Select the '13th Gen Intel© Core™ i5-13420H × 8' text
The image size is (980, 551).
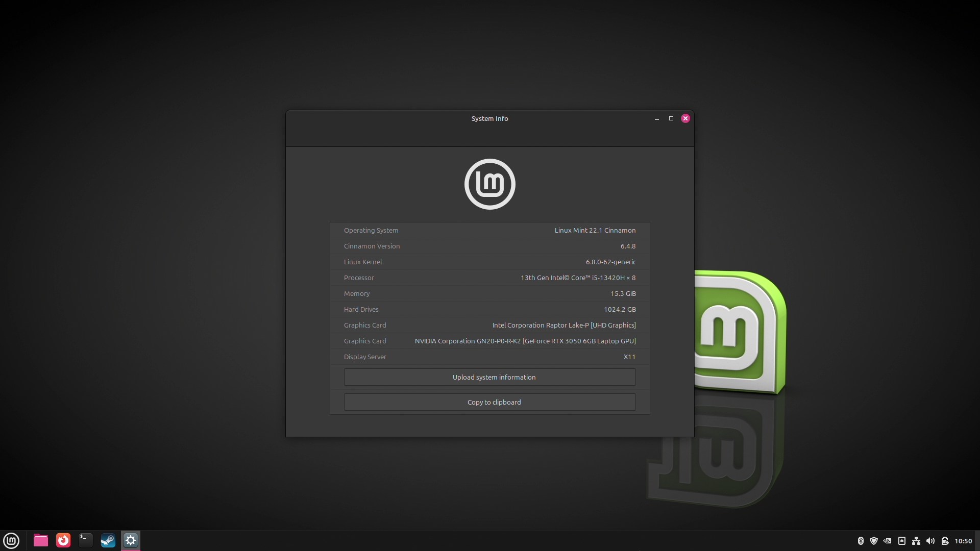pyautogui.click(x=578, y=278)
